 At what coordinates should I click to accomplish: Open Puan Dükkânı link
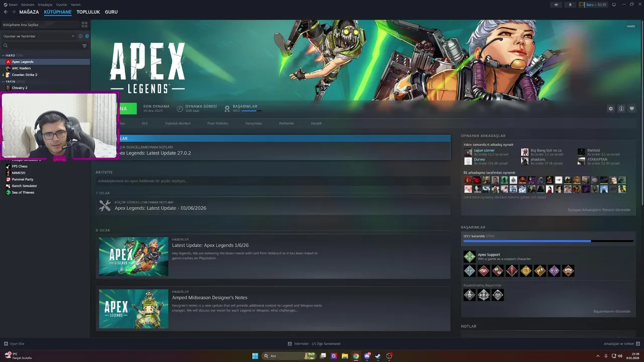pos(218,123)
